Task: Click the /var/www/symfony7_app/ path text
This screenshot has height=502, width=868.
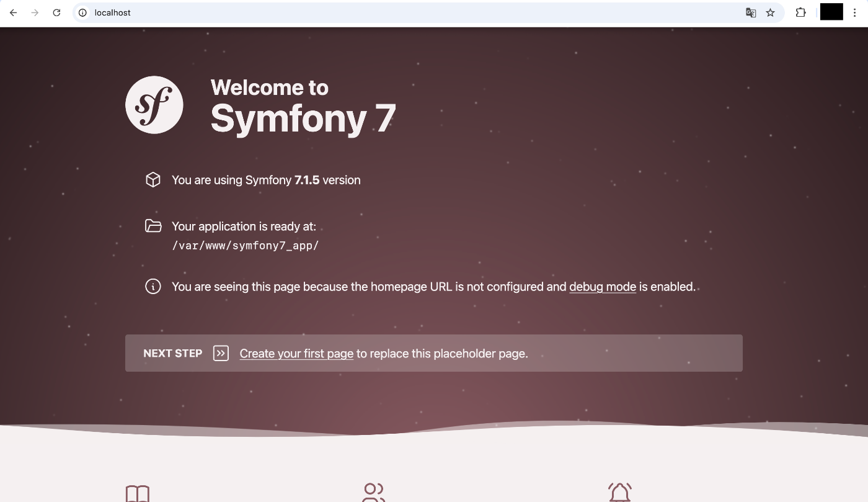Action: pos(245,245)
